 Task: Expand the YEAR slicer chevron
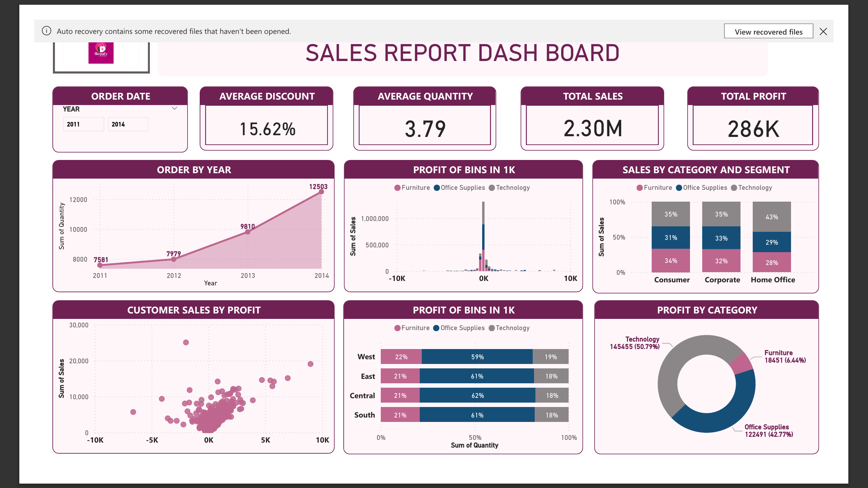[x=174, y=108]
